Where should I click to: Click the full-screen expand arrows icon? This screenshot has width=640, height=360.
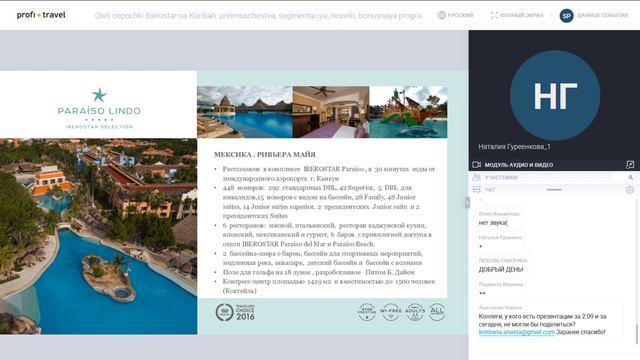tap(494, 15)
